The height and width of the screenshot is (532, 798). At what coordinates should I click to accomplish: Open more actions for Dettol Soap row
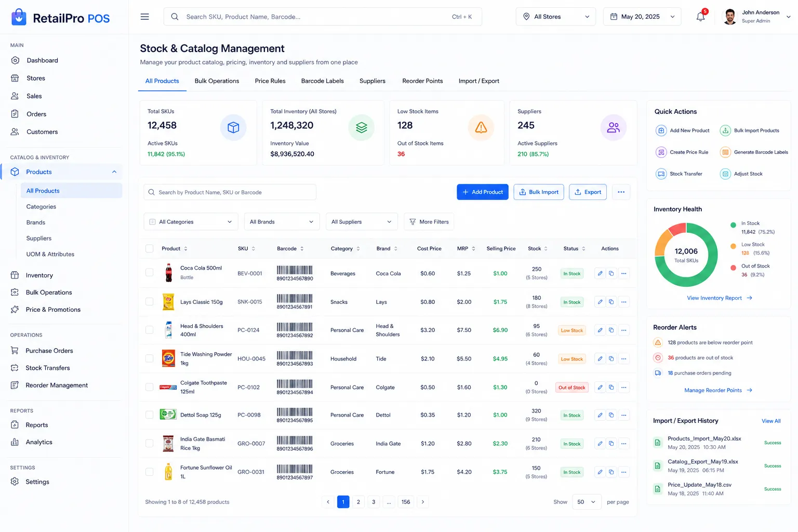pyautogui.click(x=624, y=415)
